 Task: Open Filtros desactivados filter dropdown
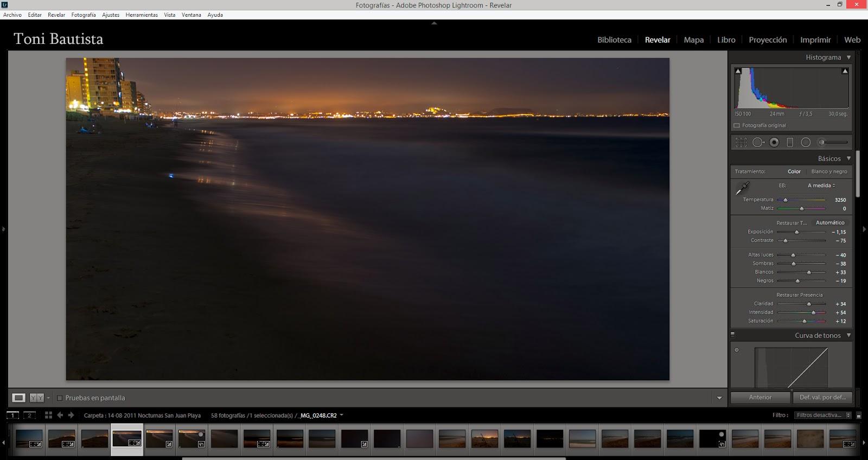tap(823, 415)
